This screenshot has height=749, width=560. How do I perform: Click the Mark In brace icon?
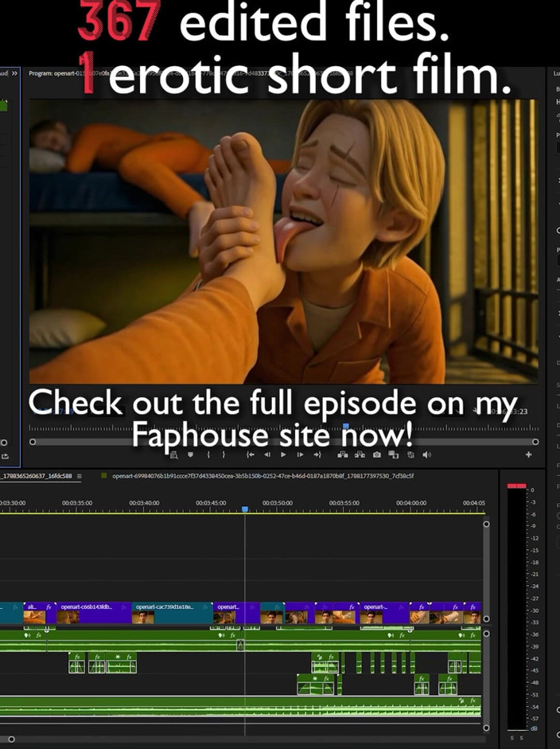point(208,454)
